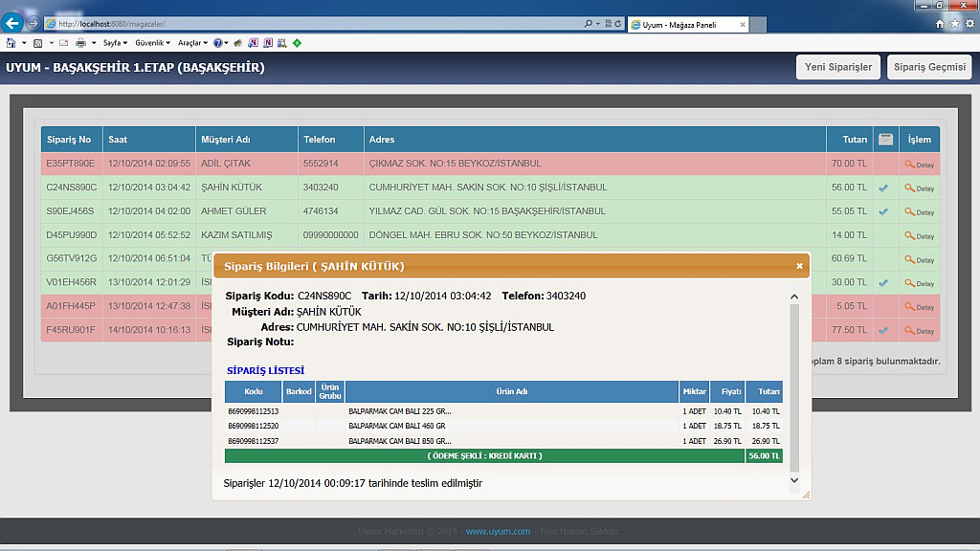Go back using the browser back arrow
Viewport: 980px width, 551px height.
[11, 23]
